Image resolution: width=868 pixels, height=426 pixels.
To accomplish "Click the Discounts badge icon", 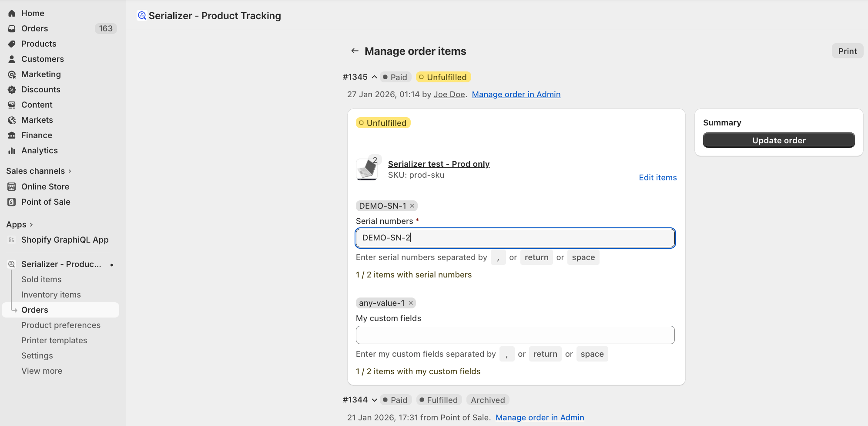I will point(12,90).
